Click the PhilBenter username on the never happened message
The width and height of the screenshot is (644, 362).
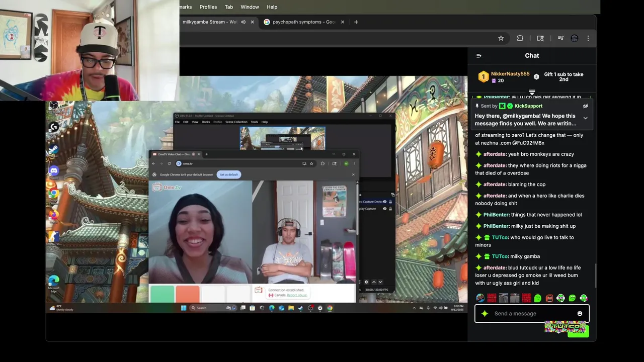pos(496,215)
